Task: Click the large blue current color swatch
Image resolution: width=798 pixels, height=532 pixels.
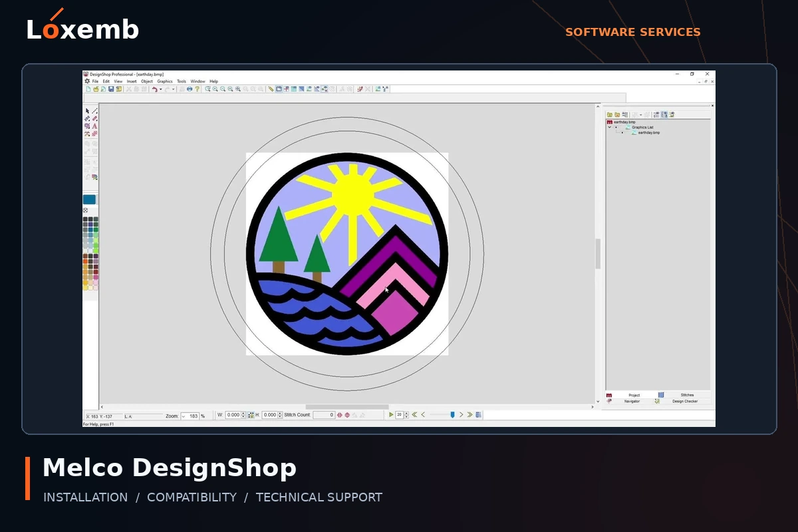Action: 89,199
